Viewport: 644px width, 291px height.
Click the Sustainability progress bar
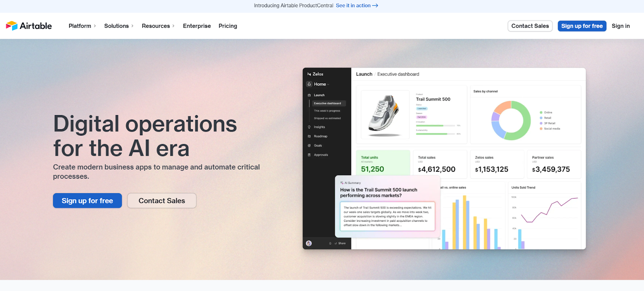[436, 134]
